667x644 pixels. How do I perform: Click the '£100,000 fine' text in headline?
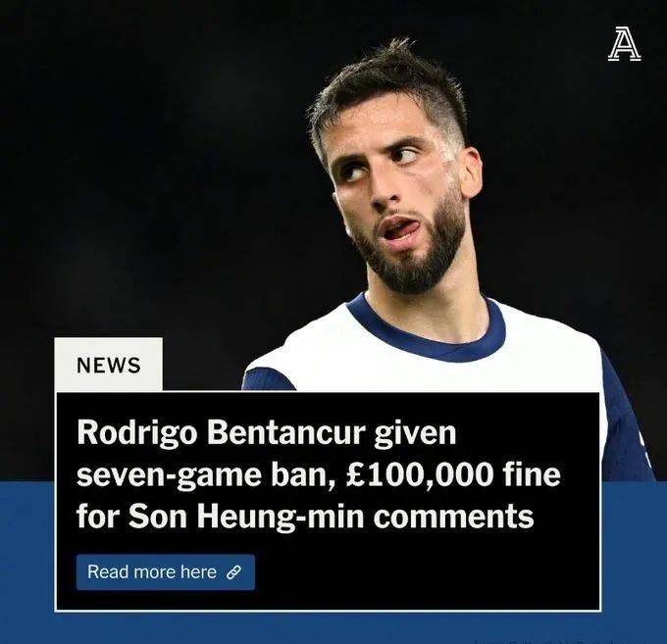(453, 475)
